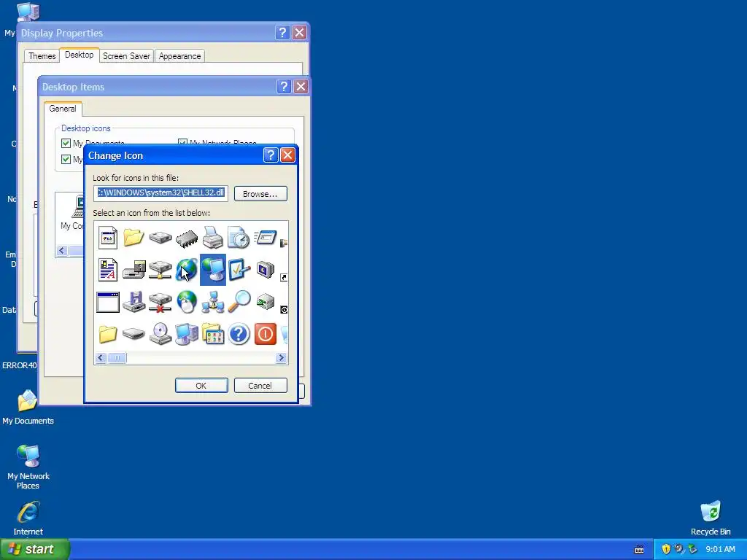Cancel the Change Icon dialog

pos(260,386)
